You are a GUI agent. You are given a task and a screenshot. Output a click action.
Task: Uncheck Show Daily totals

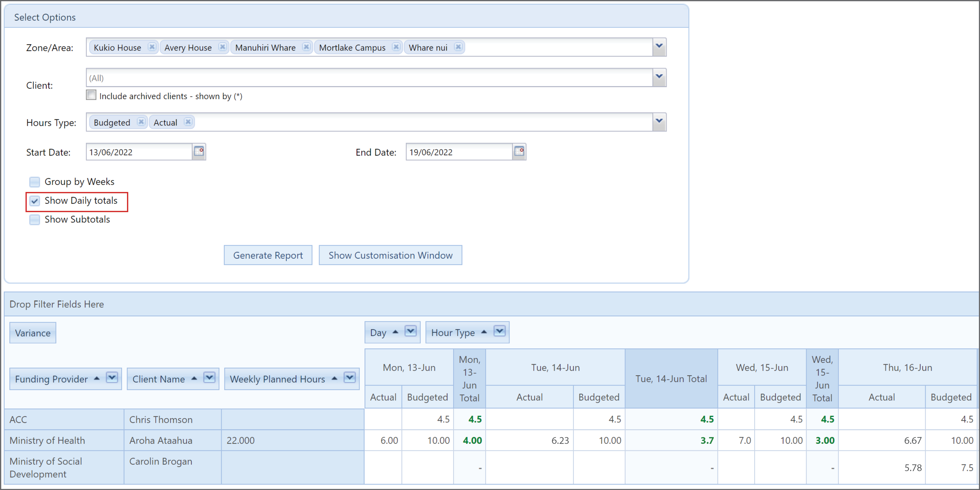click(x=35, y=201)
